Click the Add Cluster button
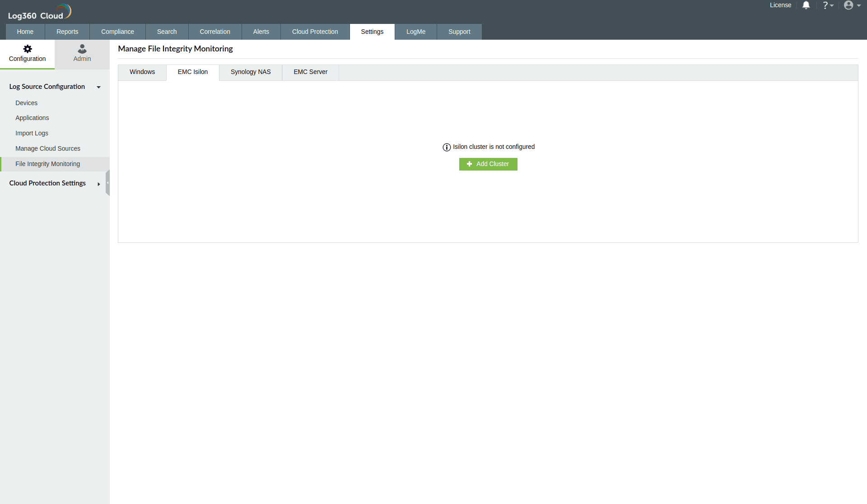Viewport: 867px width, 504px height. 488,164
